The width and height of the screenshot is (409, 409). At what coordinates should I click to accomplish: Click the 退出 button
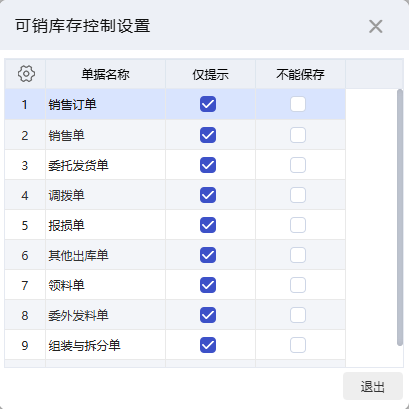(373, 386)
